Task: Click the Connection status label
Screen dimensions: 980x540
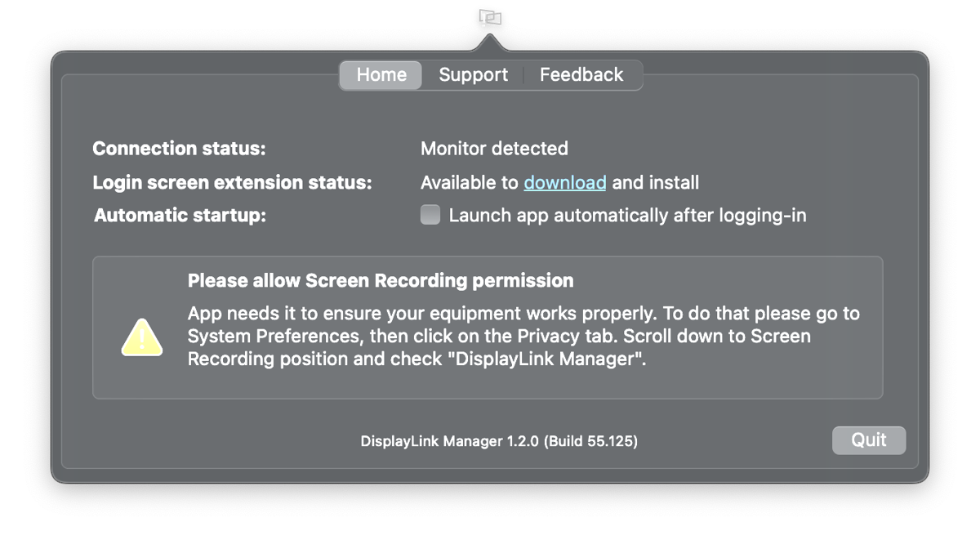Action: (179, 148)
